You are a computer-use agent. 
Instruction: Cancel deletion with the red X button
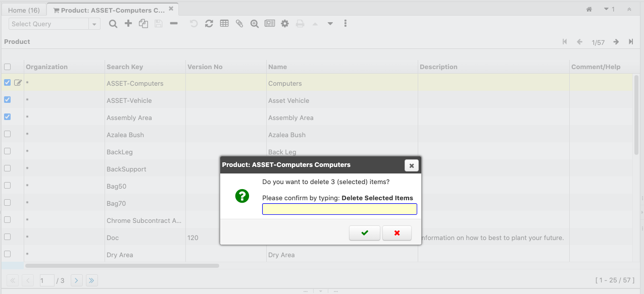point(397,233)
